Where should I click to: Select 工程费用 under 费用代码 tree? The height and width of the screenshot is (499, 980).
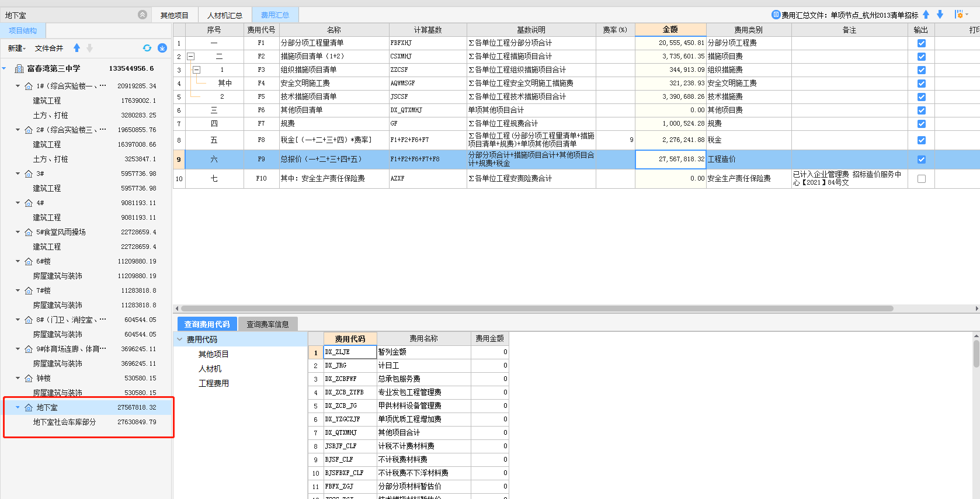214,383
